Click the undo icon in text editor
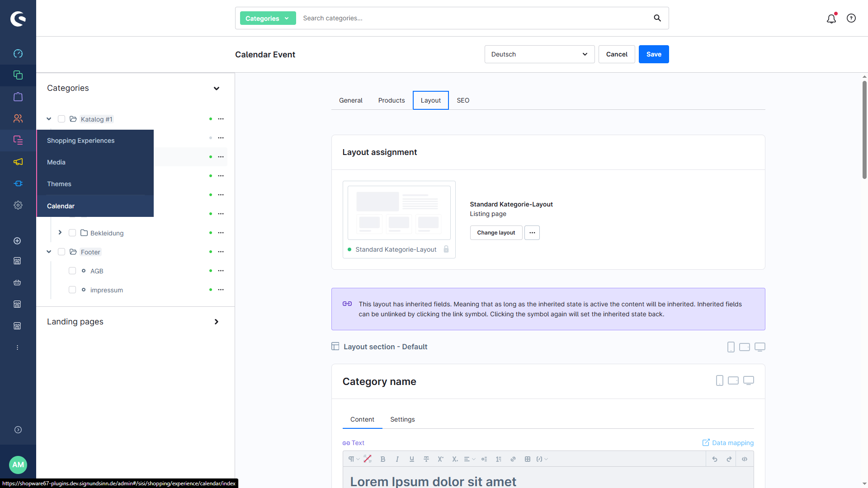Screen dimensions: 868x488 pos(715,459)
